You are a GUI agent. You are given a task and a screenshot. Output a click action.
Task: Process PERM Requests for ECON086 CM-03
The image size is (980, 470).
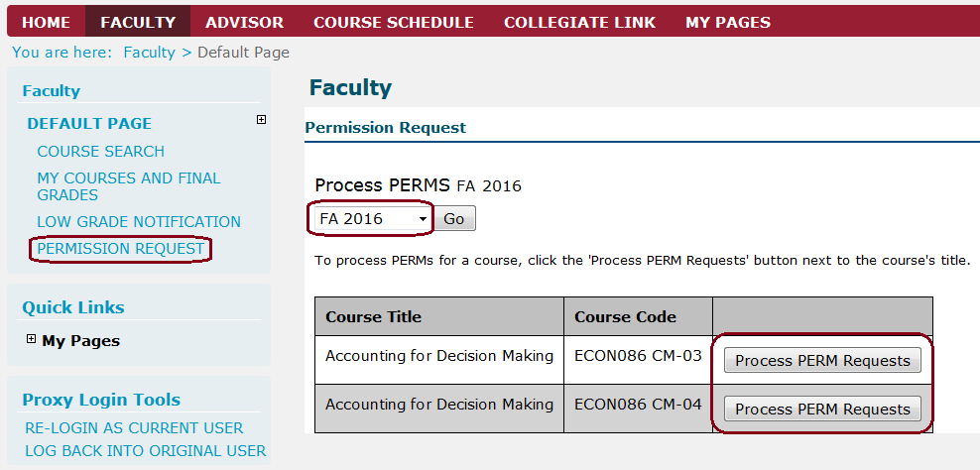pyautogui.click(x=822, y=361)
